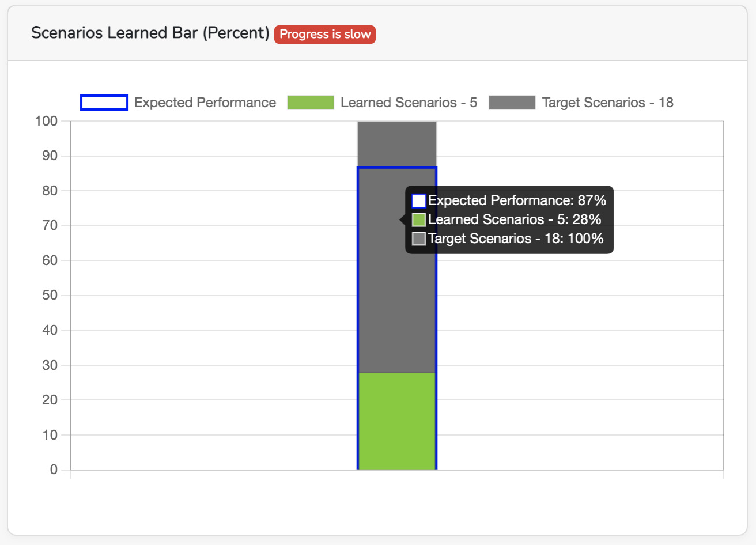Click the tooltip text Expected Performance: 87%
756x545 pixels.
[517, 200]
